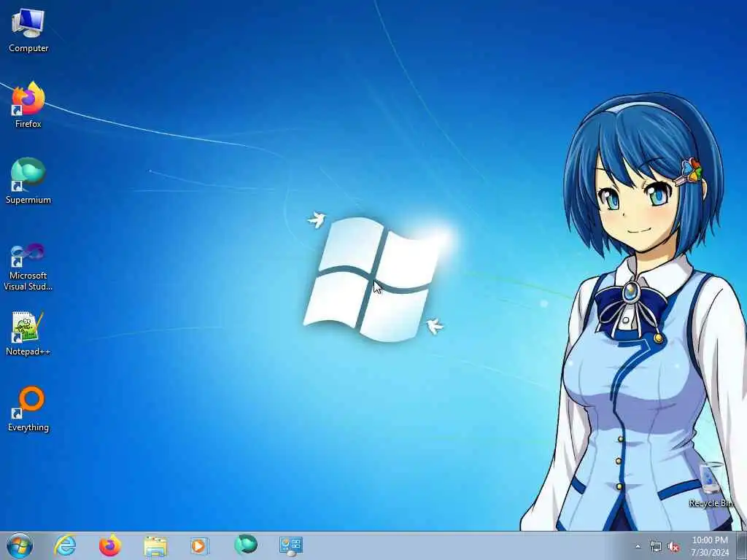Select the Everything search desktop shortcut
747x560 pixels.
coord(28,408)
